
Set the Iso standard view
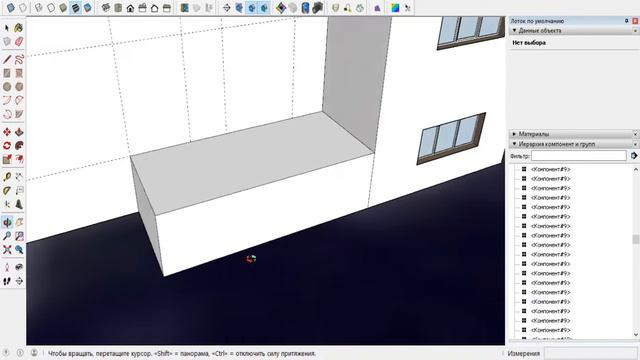click(x=106, y=7)
